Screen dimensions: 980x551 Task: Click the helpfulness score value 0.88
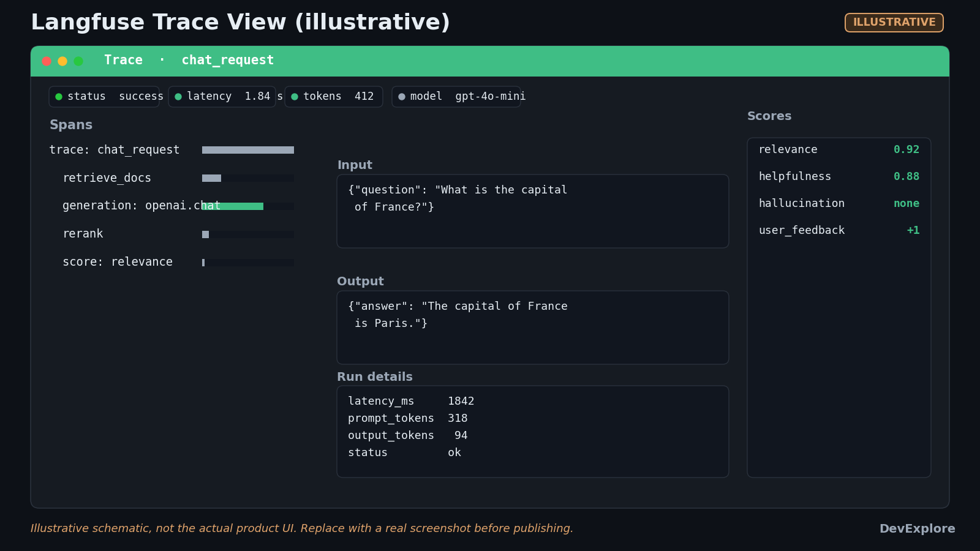click(907, 176)
